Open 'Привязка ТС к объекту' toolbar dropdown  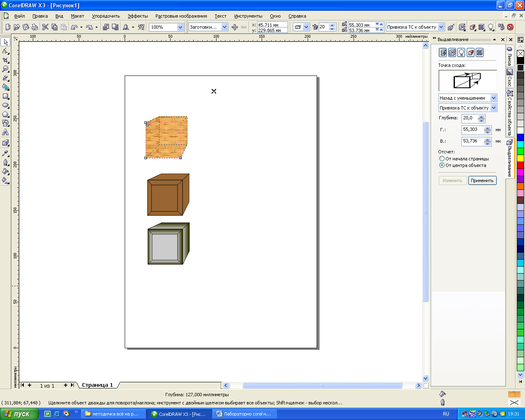441,27
